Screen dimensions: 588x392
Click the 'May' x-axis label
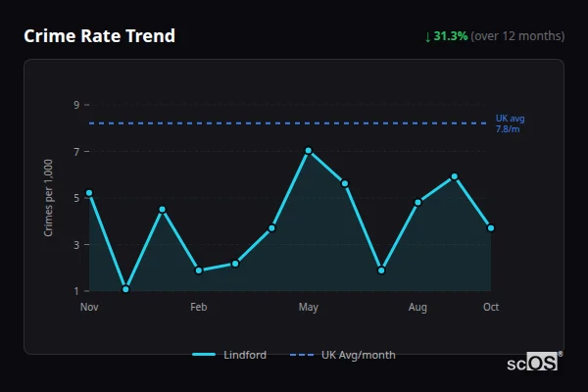309,307
